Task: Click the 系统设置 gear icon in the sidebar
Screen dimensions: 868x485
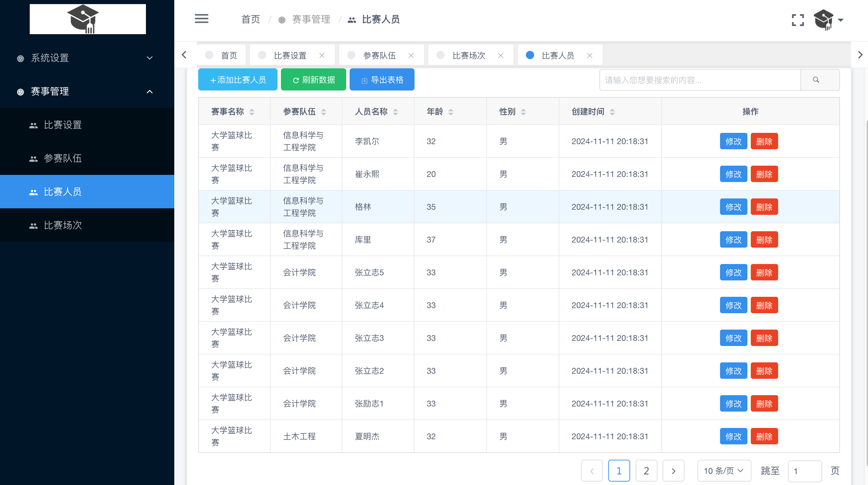Action: click(x=21, y=58)
